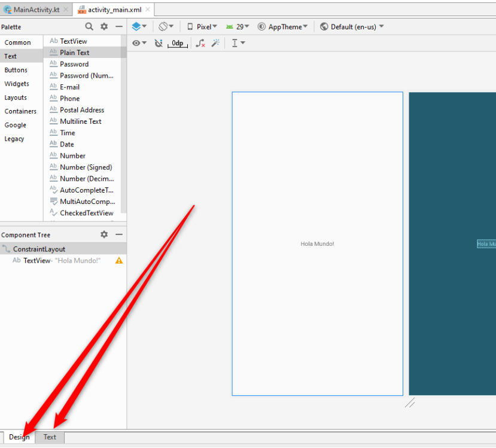496x448 pixels.
Task: Select Hola Mundo! text in design preview
Action: 317,244
